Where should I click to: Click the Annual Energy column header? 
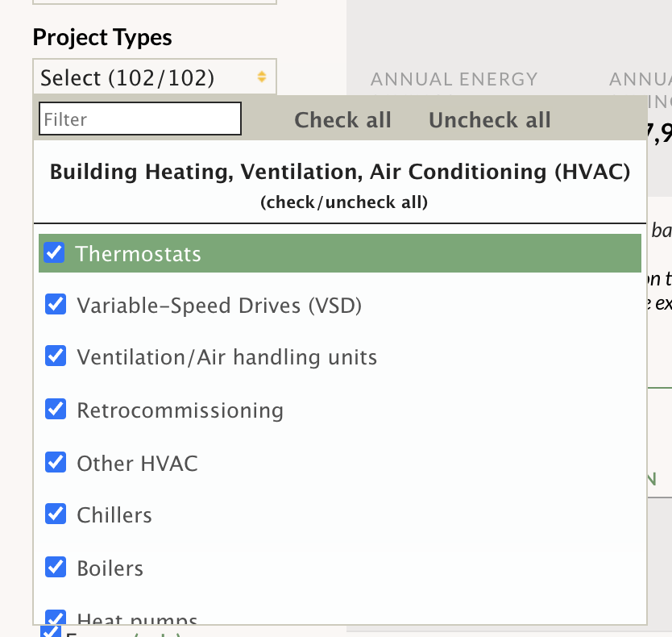click(x=454, y=79)
